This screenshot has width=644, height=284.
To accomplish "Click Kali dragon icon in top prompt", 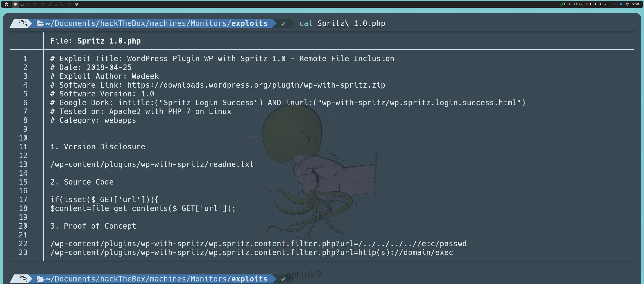I will coord(23,23).
